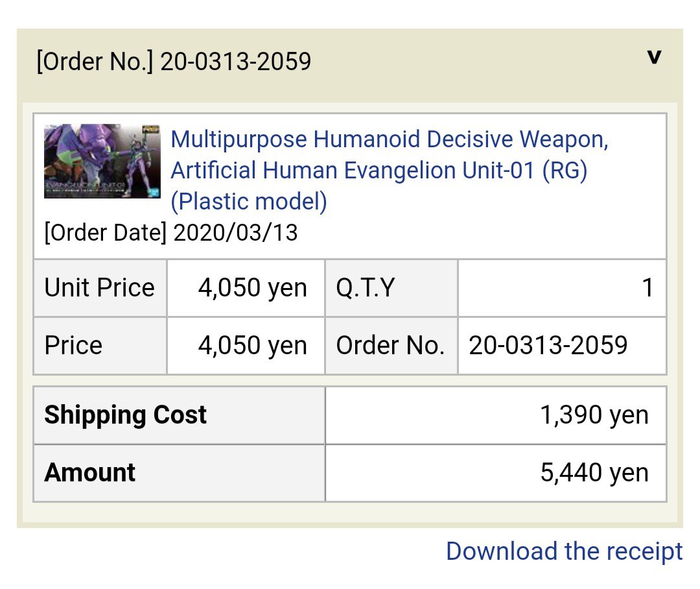This screenshot has width=700, height=589.
Task: Collapse the order using the chevron arrow
Action: (654, 57)
